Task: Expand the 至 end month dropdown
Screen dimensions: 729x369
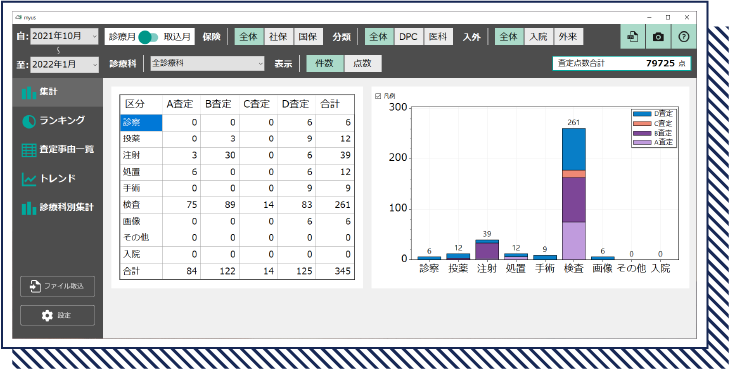Action: click(x=65, y=64)
